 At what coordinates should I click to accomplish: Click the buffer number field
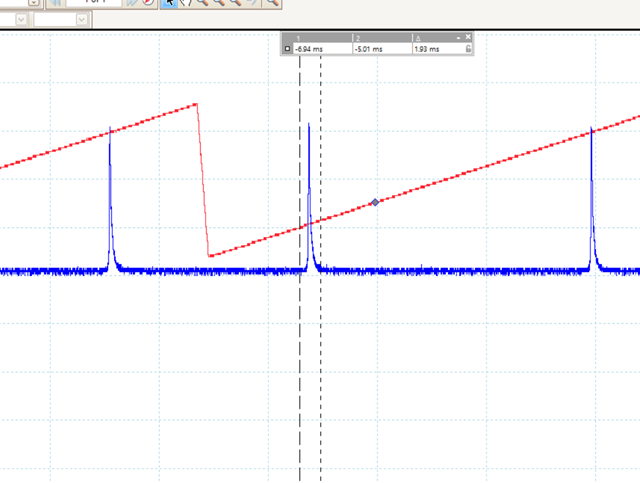click(x=93, y=2)
